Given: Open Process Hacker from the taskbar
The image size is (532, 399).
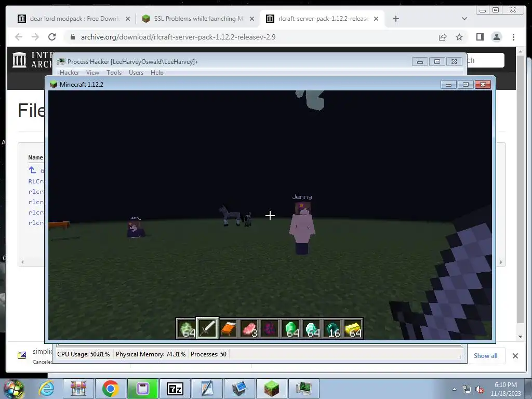Looking at the screenshot, I should pyautogui.click(x=303, y=389).
